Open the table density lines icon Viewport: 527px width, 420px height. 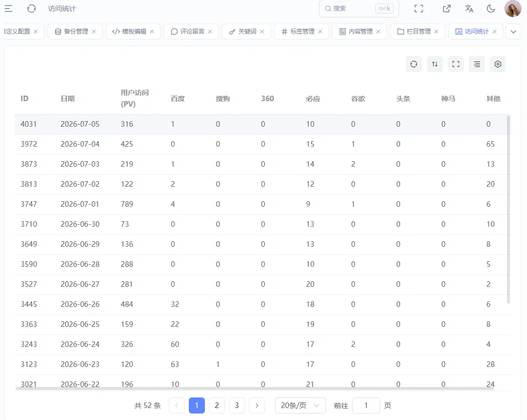tap(477, 64)
